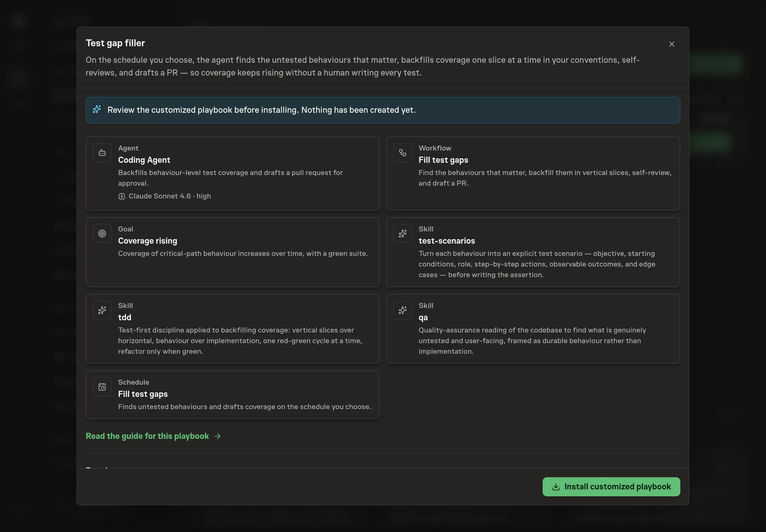Click the Test-first discipline description

coord(240,341)
